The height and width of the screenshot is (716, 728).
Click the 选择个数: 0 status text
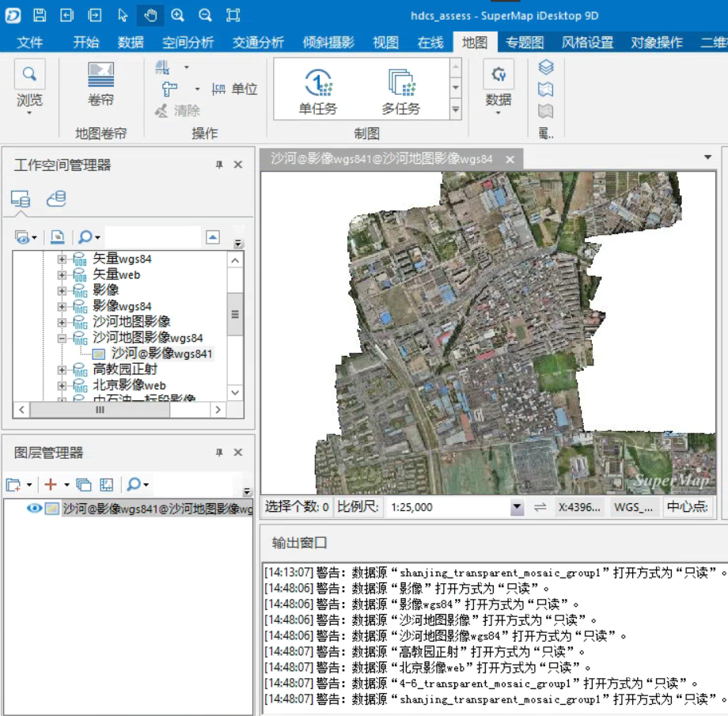coord(298,506)
